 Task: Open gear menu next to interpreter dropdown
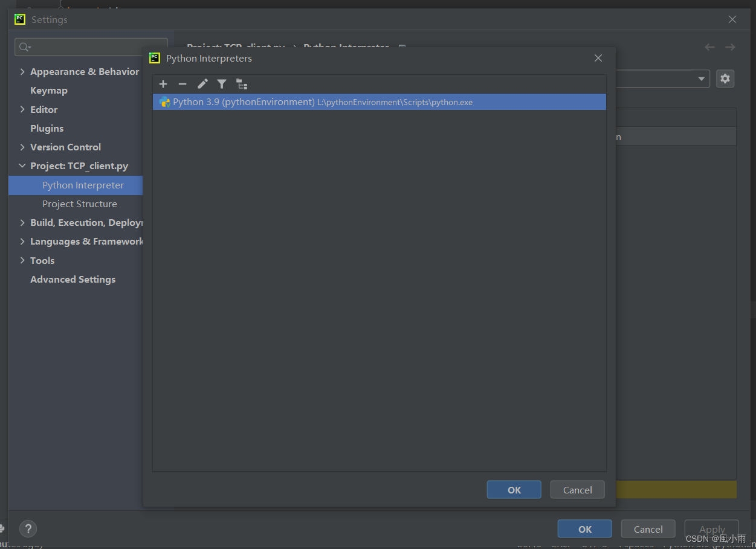[725, 79]
